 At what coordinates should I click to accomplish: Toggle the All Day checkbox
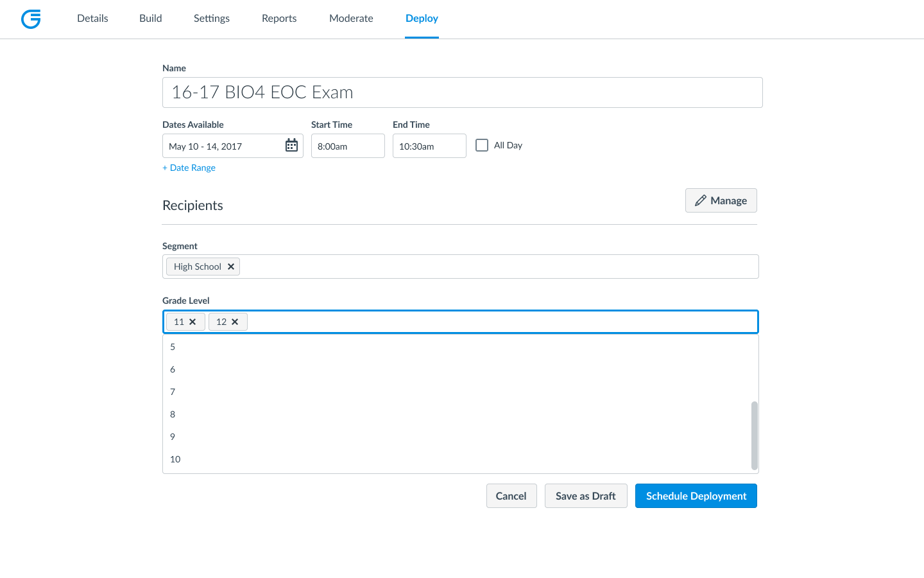pyautogui.click(x=482, y=145)
